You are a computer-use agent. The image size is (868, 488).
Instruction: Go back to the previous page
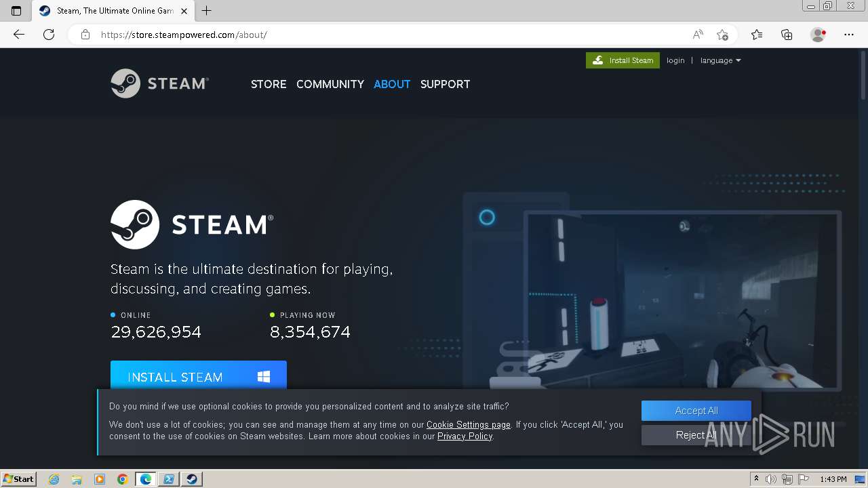click(x=19, y=35)
